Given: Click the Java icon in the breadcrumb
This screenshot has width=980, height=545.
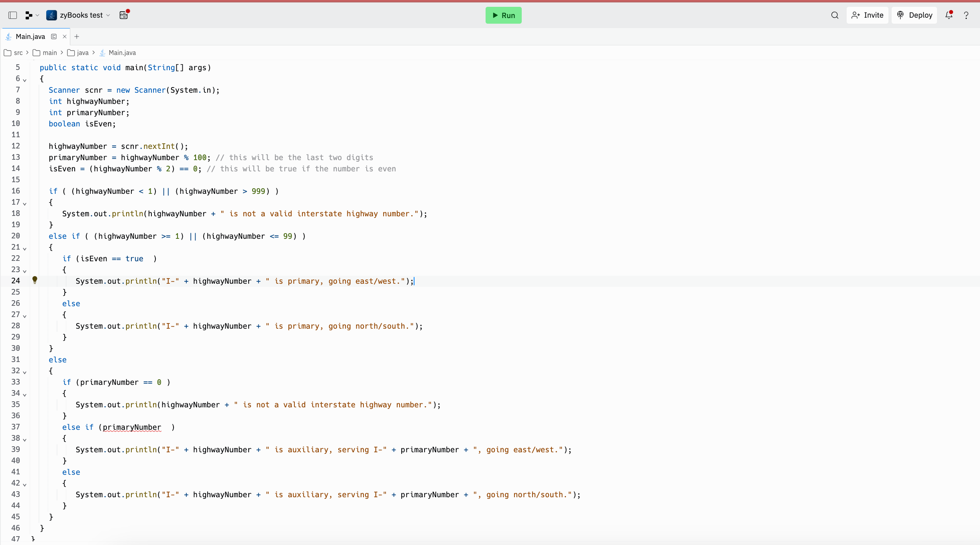Looking at the screenshot, I should pyautogui.click(x=103, y=53).
